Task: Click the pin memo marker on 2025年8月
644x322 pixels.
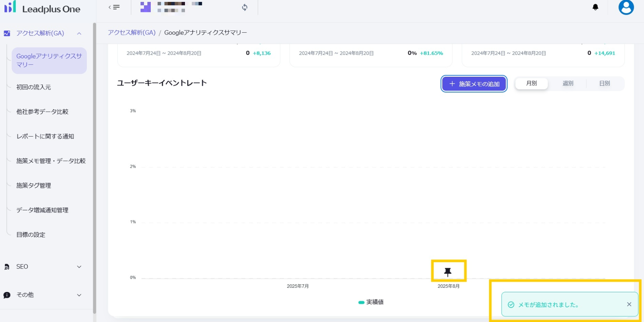Action: click(x=448, y=272)
